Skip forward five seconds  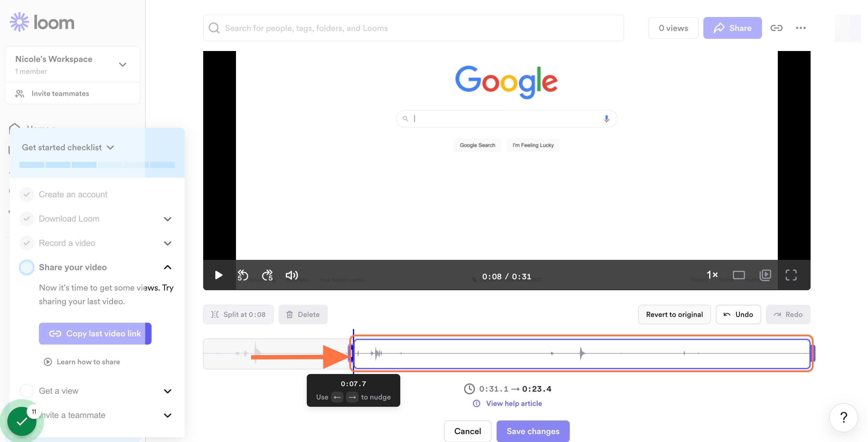(x=268, y=275)
